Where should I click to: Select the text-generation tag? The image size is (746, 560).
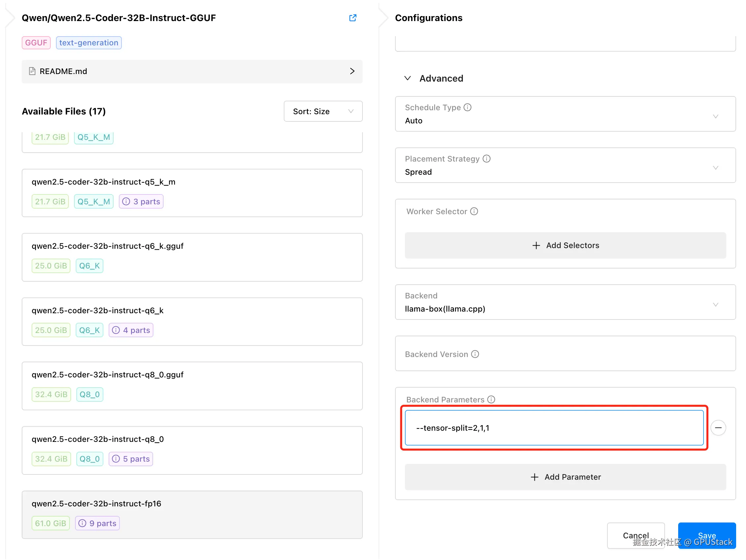(89, 43)
